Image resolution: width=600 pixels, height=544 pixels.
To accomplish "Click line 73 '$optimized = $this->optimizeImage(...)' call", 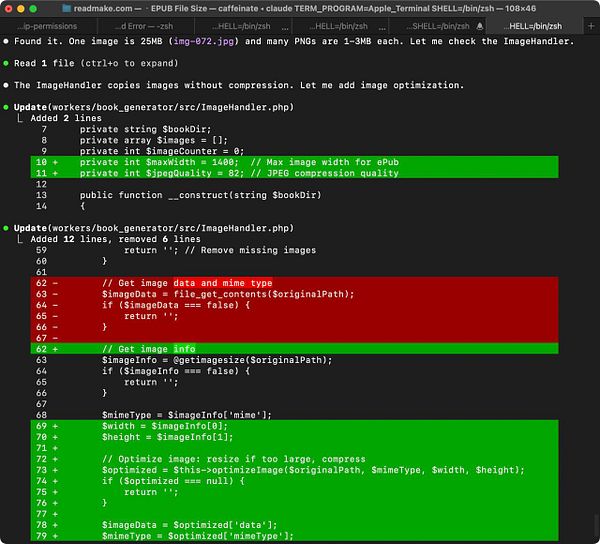I will [x=313, y=470].
